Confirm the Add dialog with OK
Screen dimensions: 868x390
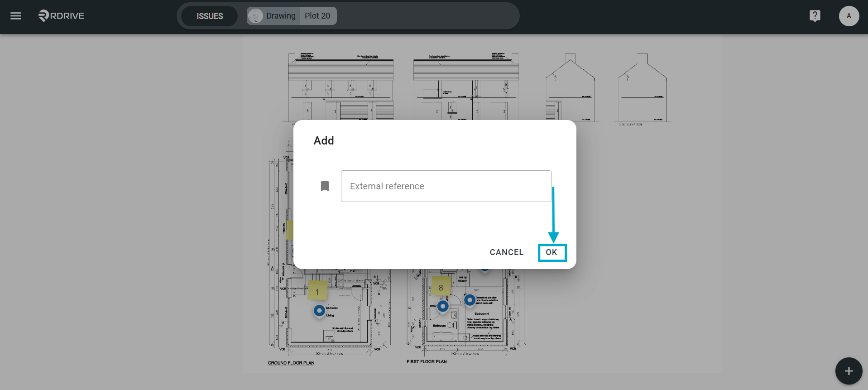pyautogui.click(x=551, y=252)
